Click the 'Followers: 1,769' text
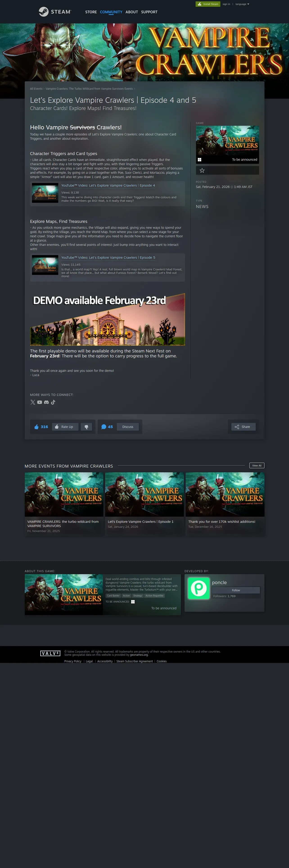The image size is (289, 868). 224,596
